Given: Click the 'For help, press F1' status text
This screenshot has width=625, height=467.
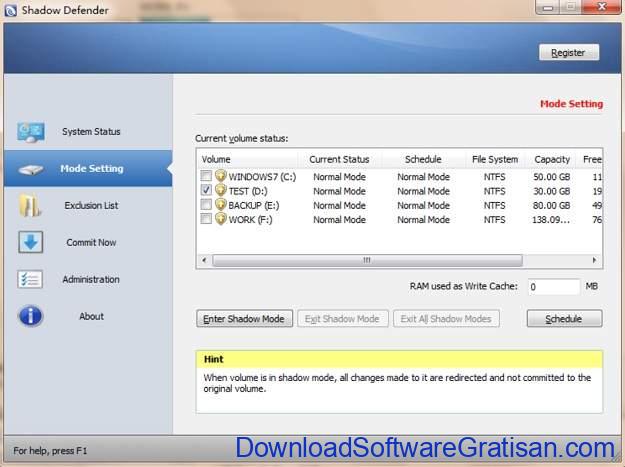Looking at the screenshot, I should pos(50,451).
